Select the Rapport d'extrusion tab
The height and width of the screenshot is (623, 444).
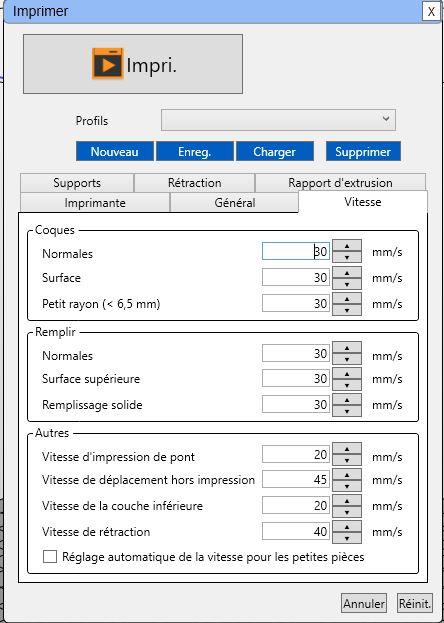(340, 183)
